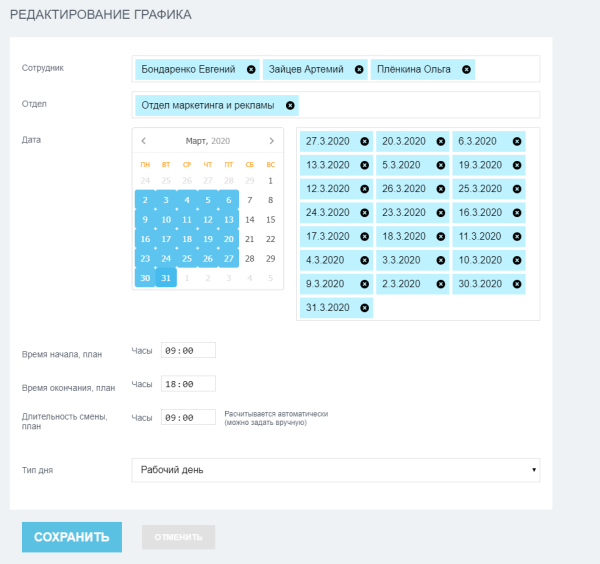This screenshot has height=564, width=600.
Task: Click the Сохранить button
Action: tap(72, 537)
